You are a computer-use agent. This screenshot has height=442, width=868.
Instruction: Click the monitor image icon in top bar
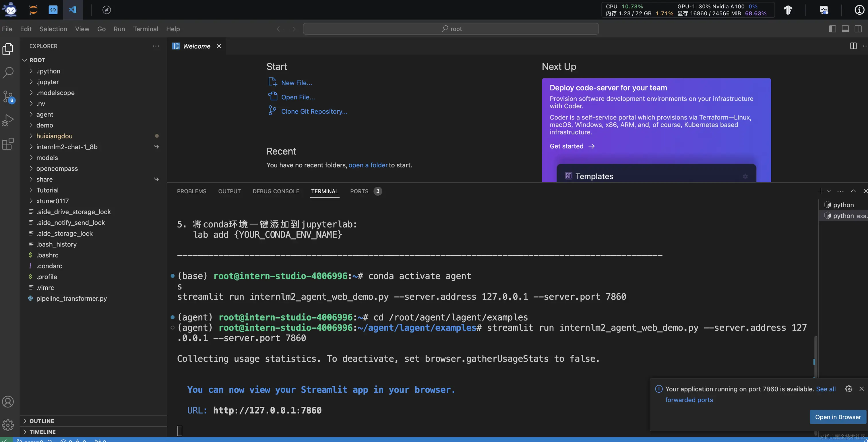click(x=824, y=10)
